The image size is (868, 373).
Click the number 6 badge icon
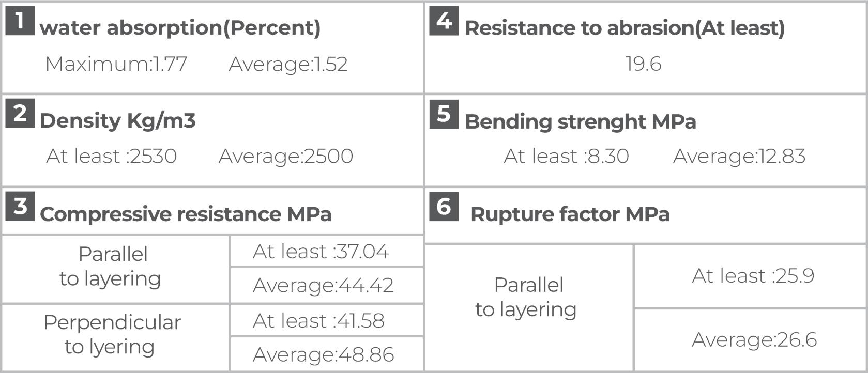point(444,206)
